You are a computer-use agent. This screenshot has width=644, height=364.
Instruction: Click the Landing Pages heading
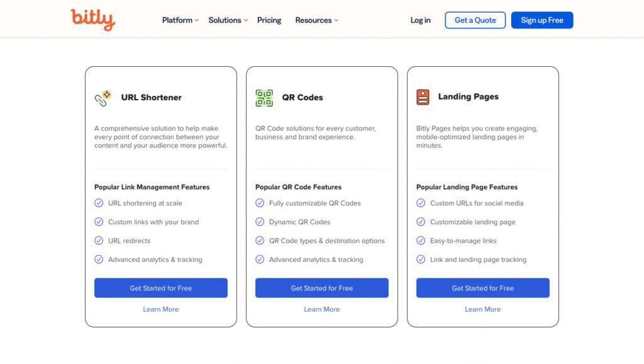click(x=468, y=96)
